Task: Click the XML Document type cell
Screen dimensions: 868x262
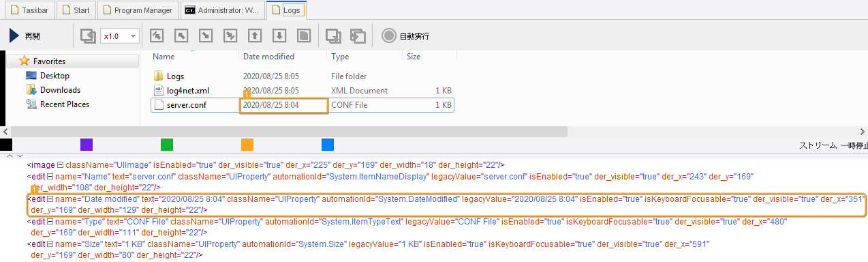Action: pyautogui.click(x=359, y=91)
